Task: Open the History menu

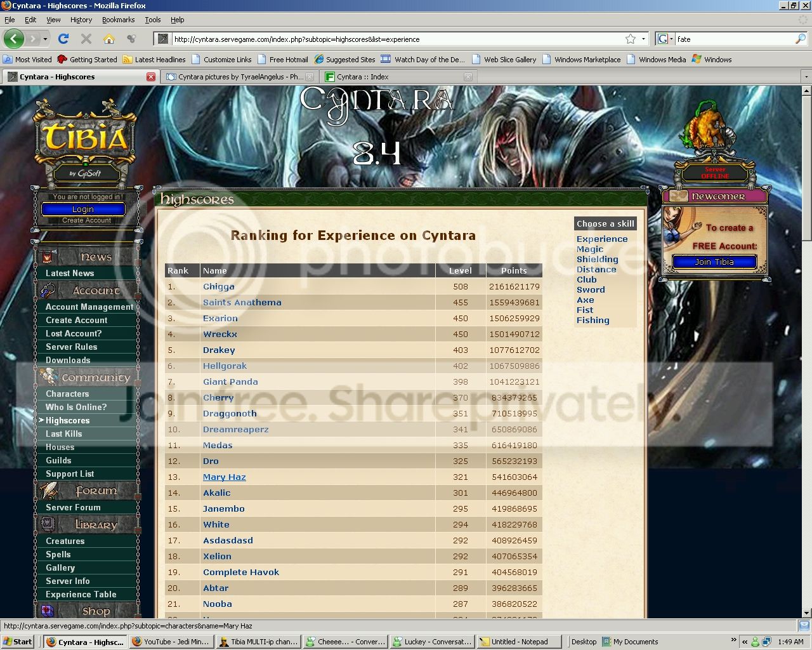Action: click(81, 20)
